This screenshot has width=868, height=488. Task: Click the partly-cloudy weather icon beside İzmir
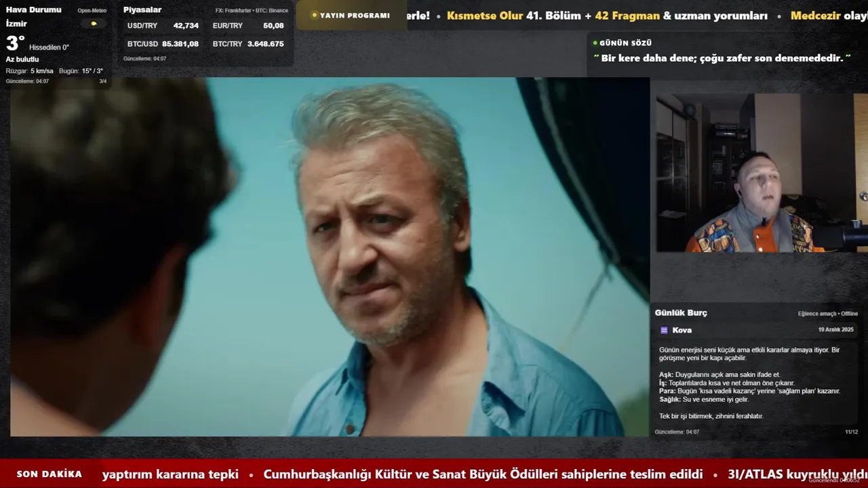click(94, 24)
